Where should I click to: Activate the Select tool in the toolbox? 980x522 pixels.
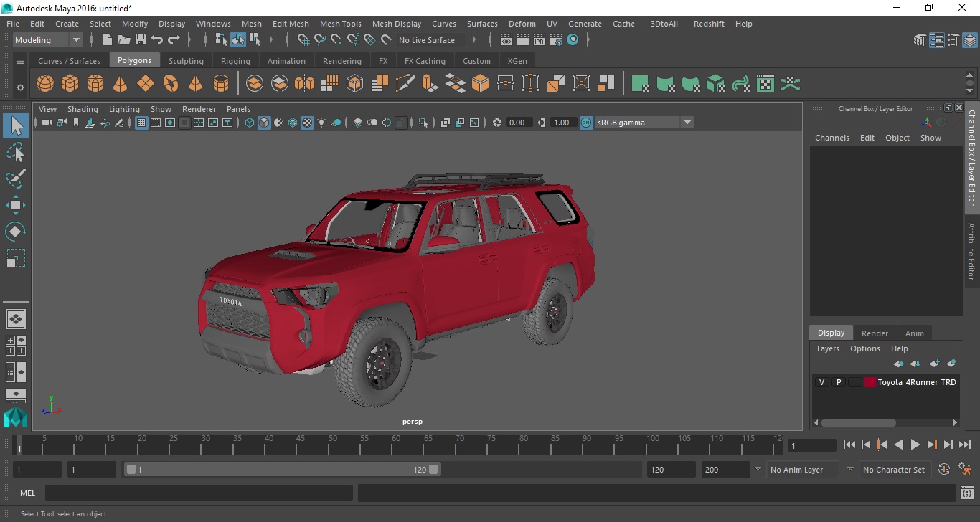coord(16,126)
